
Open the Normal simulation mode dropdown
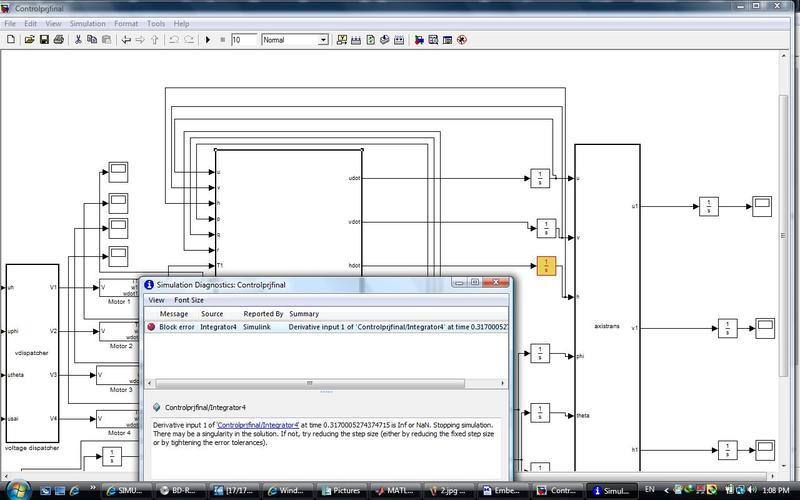[323, 40]
